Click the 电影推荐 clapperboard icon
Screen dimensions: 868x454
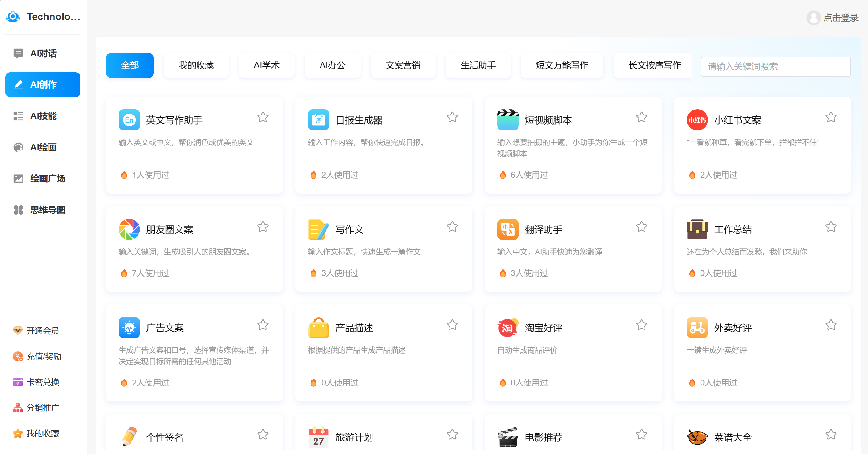[508, 437]
